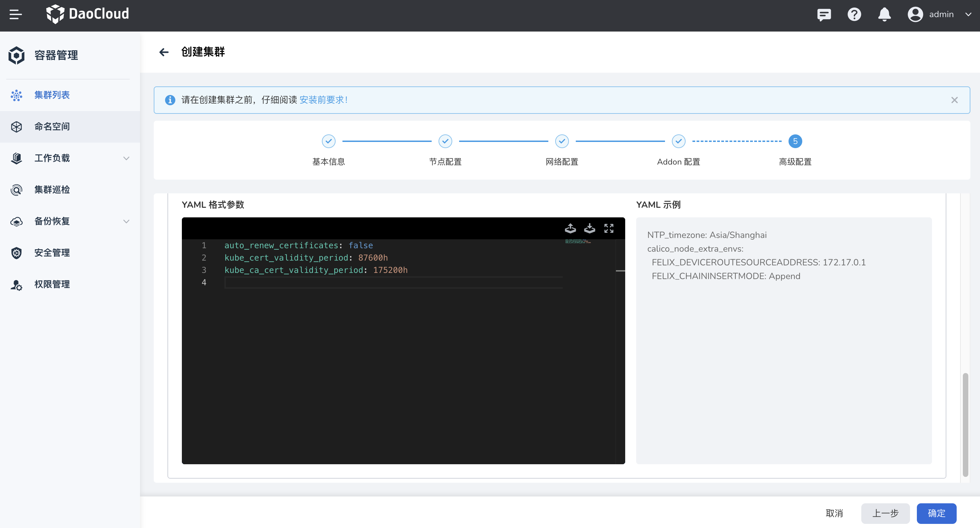The width and height of the screenshot is (980, 528).
Task: Go back with the arrow beside 创建集群
Action: pos(164,52)
